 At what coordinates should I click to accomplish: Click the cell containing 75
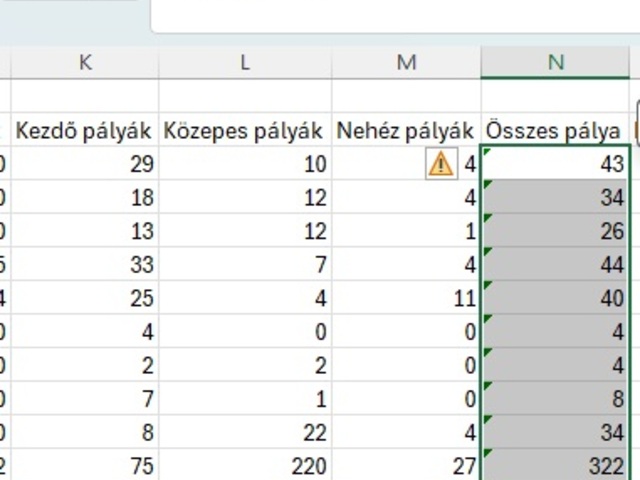click(84, 467)
